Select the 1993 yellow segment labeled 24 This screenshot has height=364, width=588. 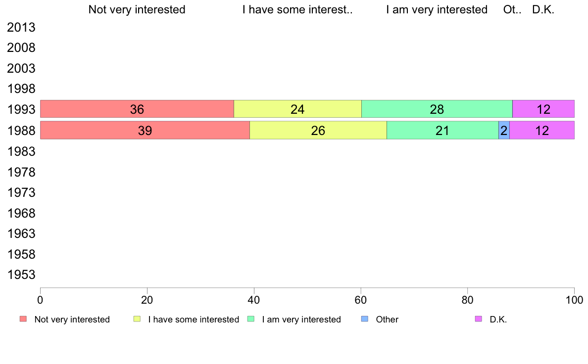pyautogui.click(x=297, y=109)
